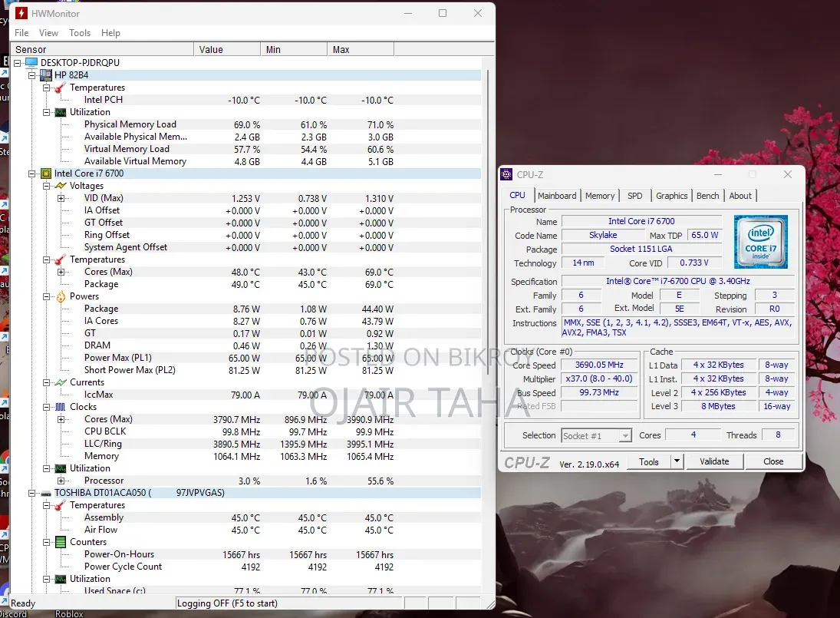Click the Currents wave icon

coord(61,382)
